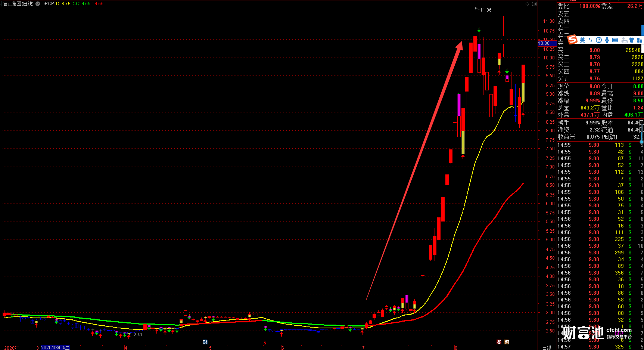Screen dimensions: 644x350
Task: Click the 涨跌 value 0.89
Action: pos(595,94)
